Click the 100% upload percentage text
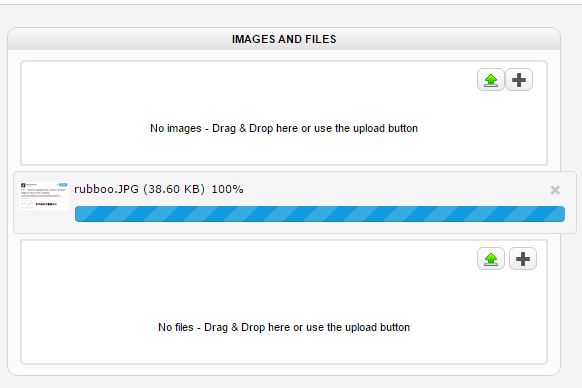This screenshot has height=388, width=582. (228, 189)
